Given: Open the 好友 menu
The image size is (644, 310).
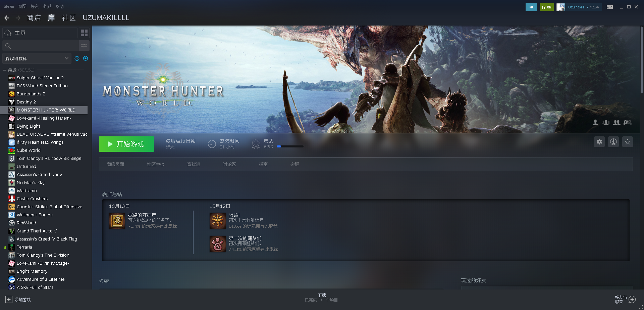Looking at the screenshot, I should point(35,6).
